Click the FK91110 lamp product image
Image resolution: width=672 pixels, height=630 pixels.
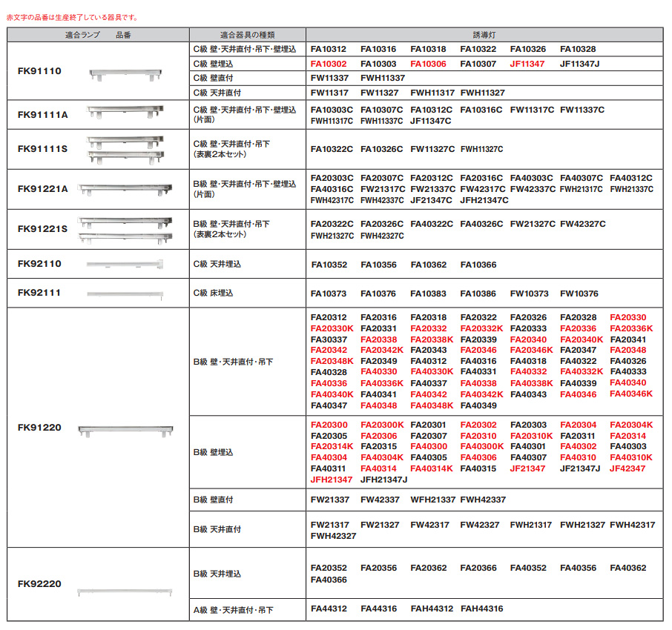click(x=124, y=73)
